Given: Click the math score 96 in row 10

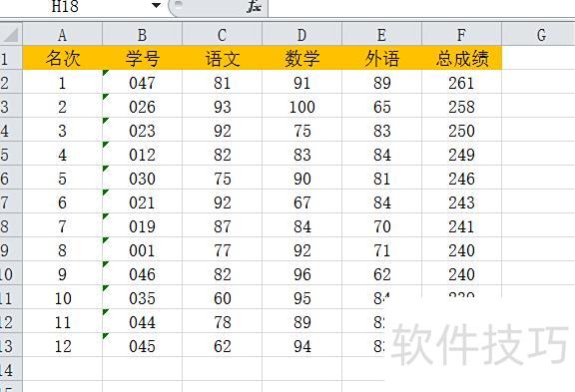Looking at the screenshot, I should point(302,274).
